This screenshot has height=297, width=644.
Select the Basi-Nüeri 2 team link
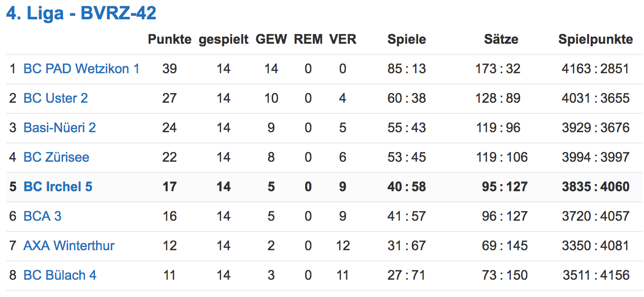[60, 128]
